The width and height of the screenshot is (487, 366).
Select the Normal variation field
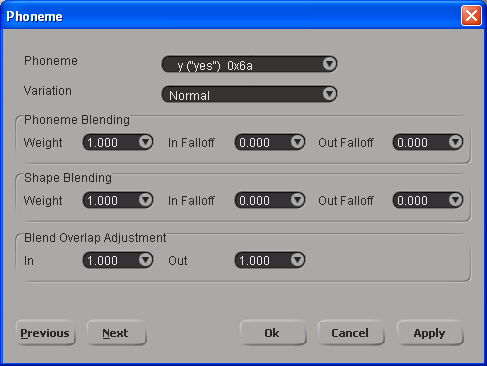click(x=249, y=94)
